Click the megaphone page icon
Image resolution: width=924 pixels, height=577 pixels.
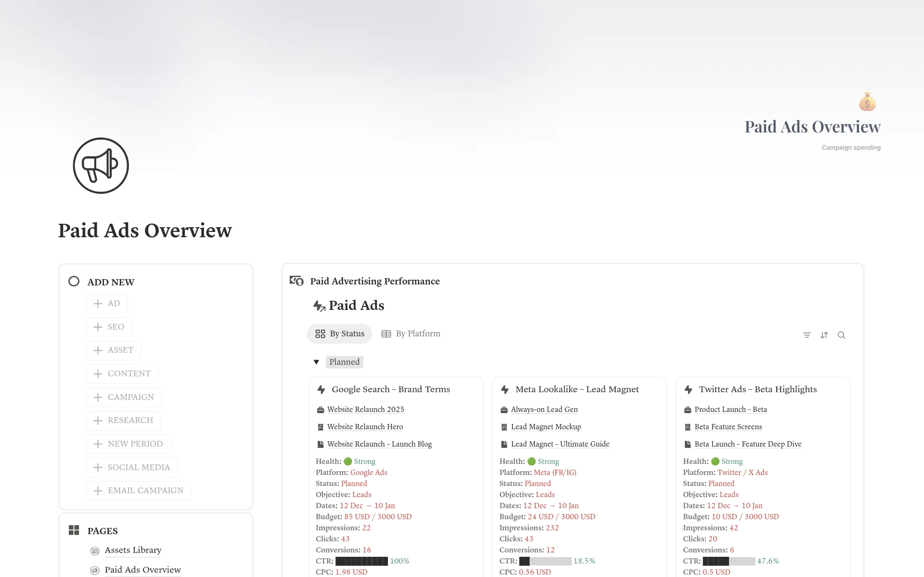[x=101, y=166]
